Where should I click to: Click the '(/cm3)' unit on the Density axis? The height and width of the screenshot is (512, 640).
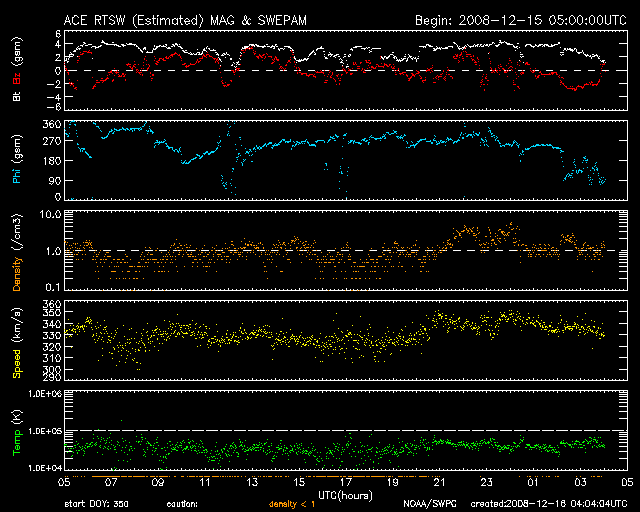click(17, 232)
